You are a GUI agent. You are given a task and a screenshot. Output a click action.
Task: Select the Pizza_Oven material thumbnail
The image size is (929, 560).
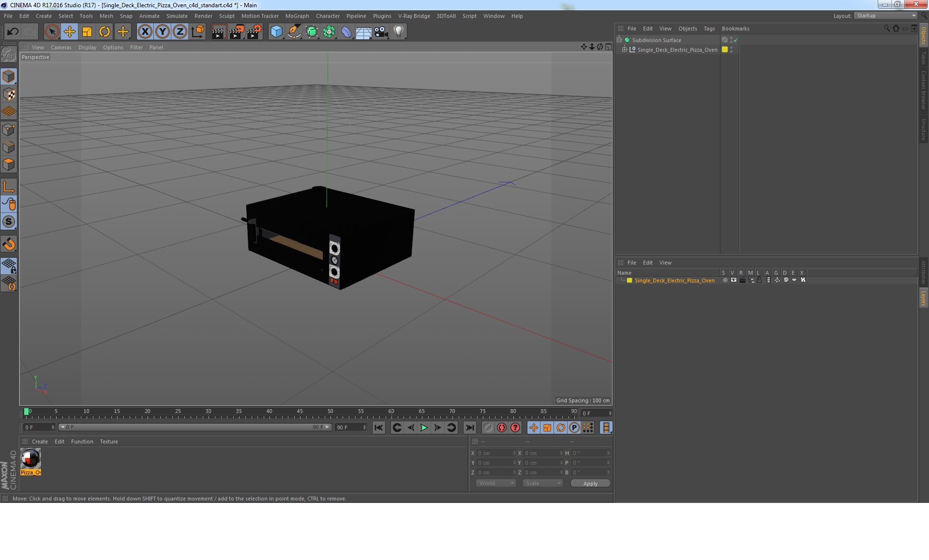tap(30, 459)
